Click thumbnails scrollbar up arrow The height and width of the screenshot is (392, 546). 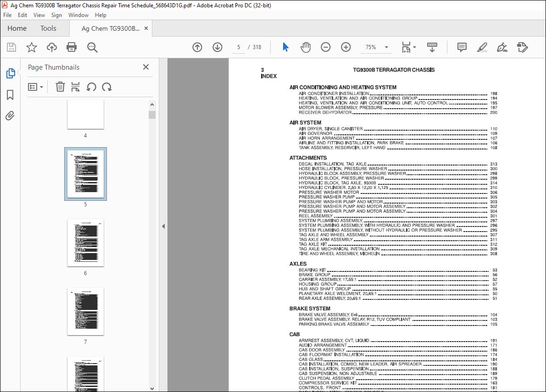click(152, 105)
